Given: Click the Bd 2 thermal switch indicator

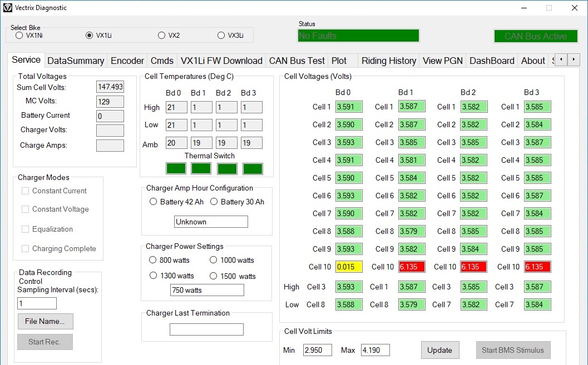Looking at the screenshot, I should point(227,168).
